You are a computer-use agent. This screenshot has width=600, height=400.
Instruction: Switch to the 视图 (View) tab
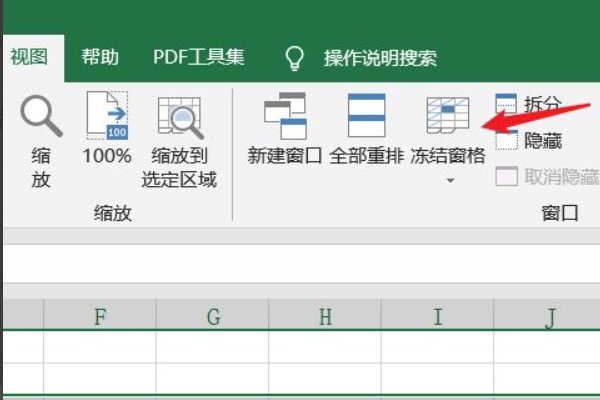[29, 57]
